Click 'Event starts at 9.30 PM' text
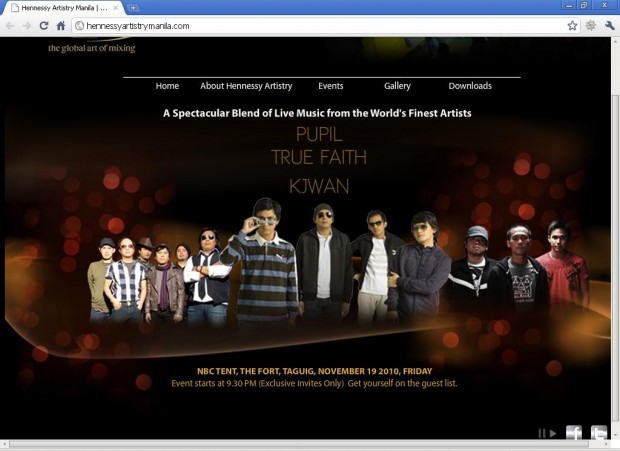 pos(214,383)
